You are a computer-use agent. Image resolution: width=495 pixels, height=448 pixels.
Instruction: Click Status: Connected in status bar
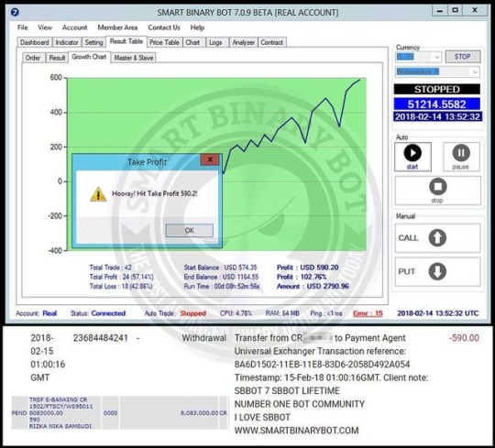[x=98, y=313]
